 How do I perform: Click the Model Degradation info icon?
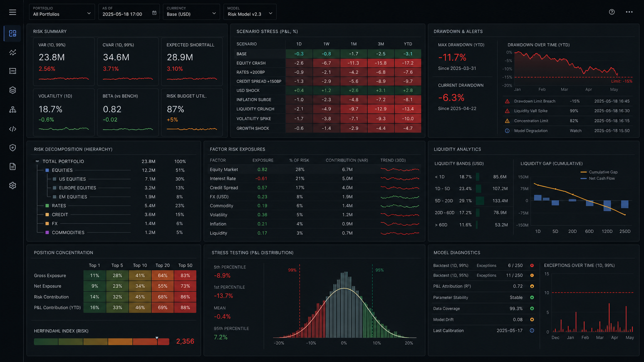(x=507, y=131)
